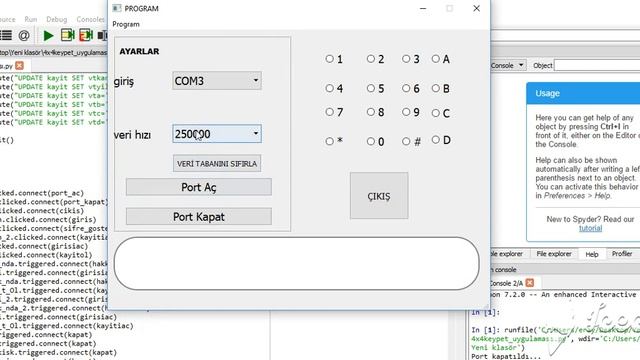Switch to the Profiler tab

click(x=622, y=253)
